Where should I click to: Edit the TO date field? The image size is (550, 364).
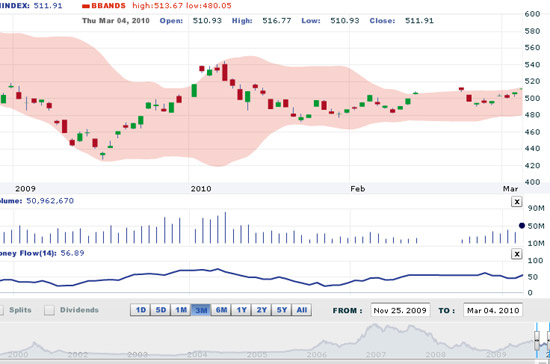click(493, 310)
